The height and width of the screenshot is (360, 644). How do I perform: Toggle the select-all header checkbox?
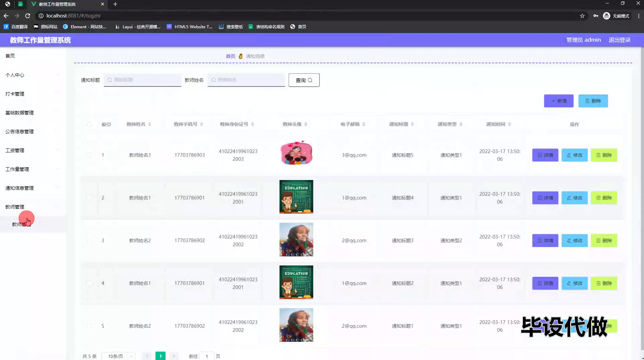click(x=90, y=124)
